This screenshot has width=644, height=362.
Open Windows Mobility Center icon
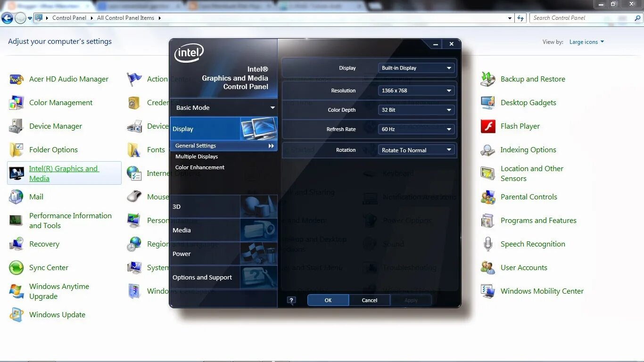[488, 291]
